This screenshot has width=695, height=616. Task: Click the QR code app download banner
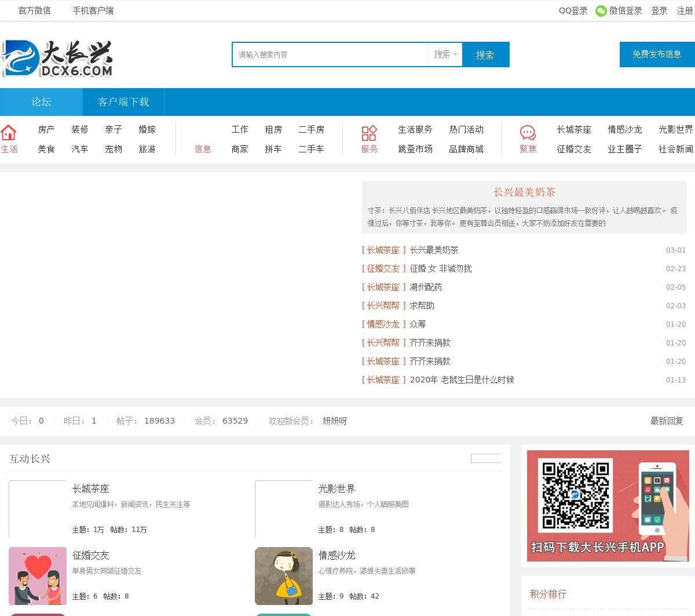pos(608,506)
